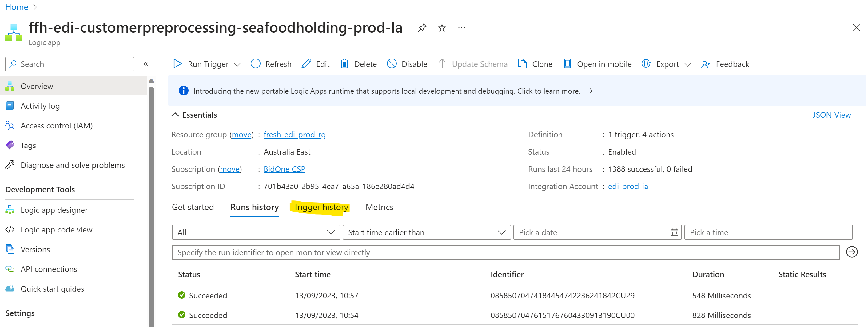Collapse the Essentials section
Viewport: 868px width, 327px height.
point(175,115)
